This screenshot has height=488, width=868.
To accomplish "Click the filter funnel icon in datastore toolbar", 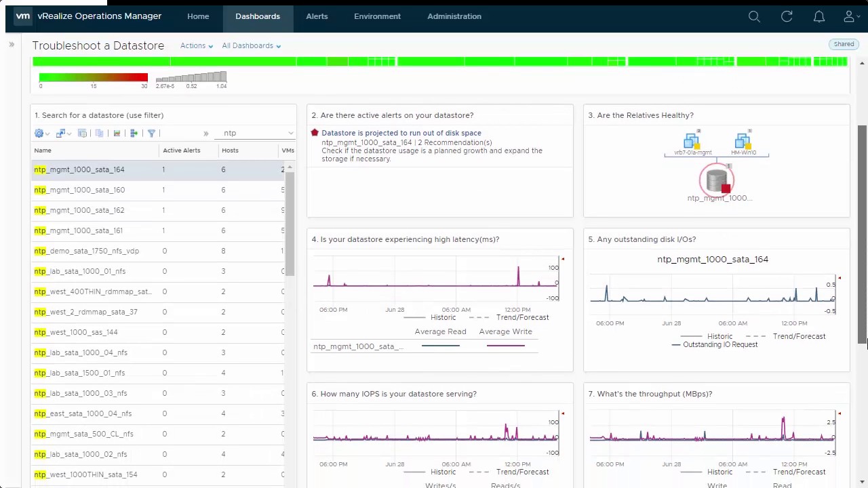I will click(151, 134).
